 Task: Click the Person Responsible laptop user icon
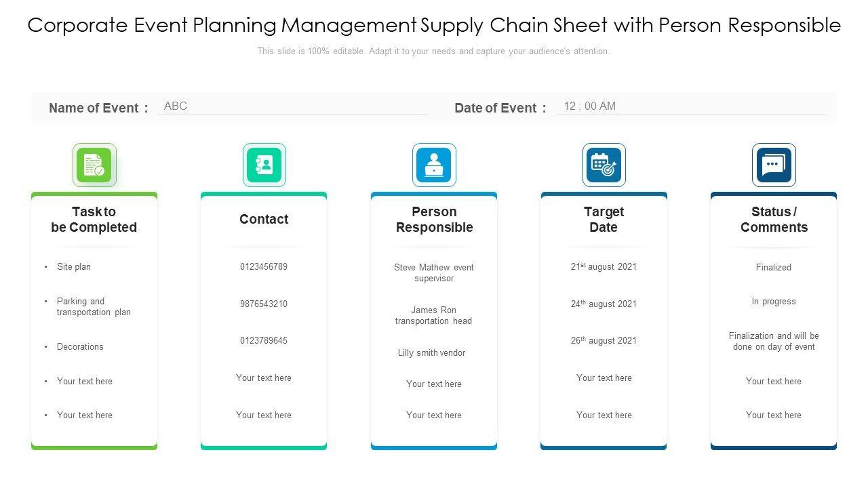pos(434,165)
